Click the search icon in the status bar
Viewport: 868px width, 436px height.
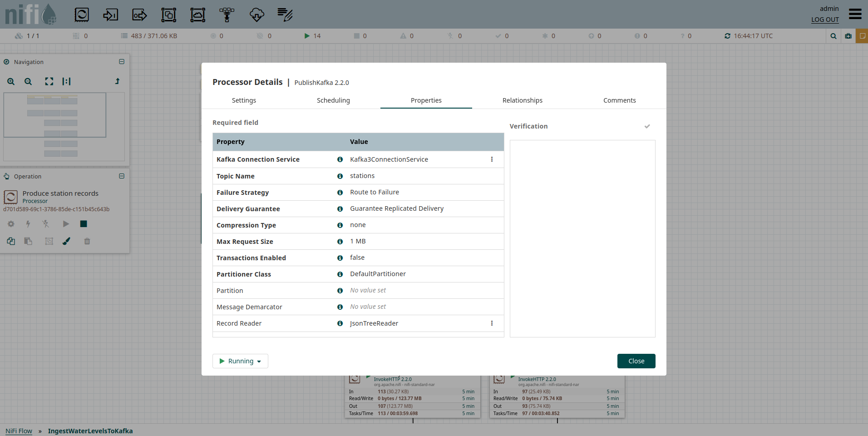coord(833,36)
